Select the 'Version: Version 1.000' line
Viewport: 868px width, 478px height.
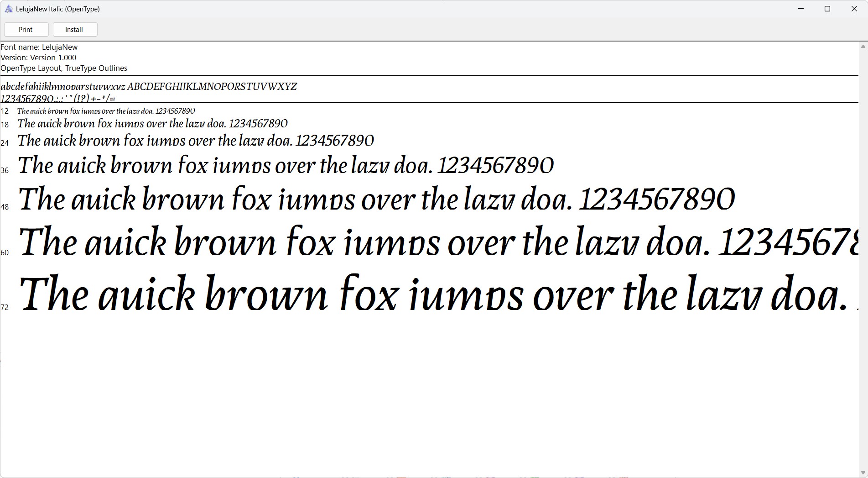pos(38,58)
